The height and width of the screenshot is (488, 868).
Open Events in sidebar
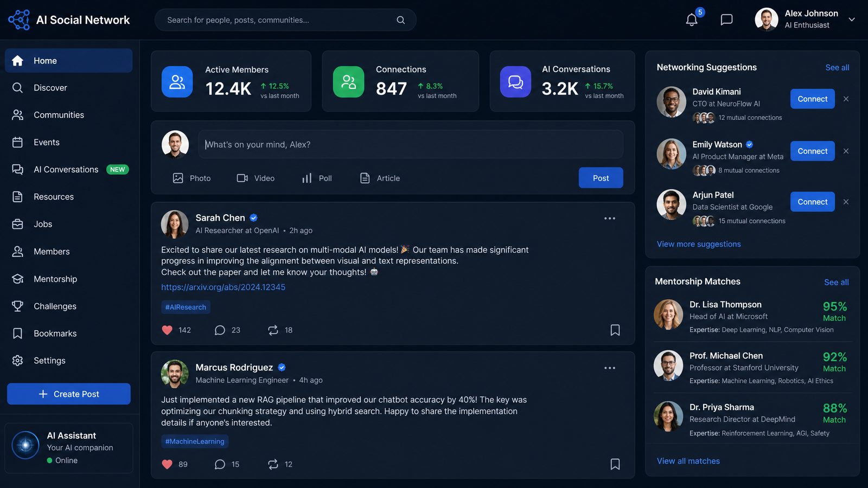[68, 142]
